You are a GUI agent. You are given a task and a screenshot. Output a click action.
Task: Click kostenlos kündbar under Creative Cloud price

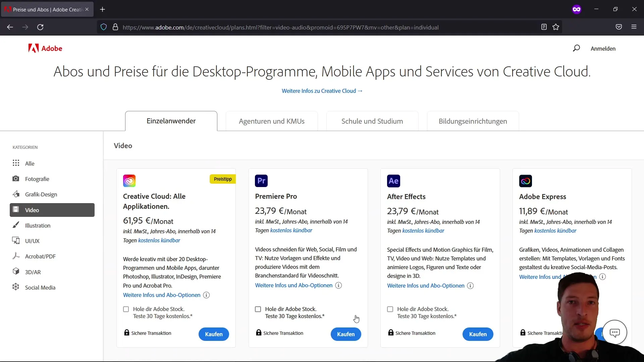159,240
